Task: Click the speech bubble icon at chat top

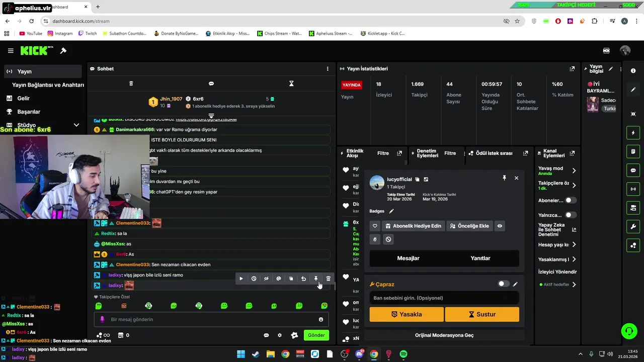Action: [x=211, y=83]
